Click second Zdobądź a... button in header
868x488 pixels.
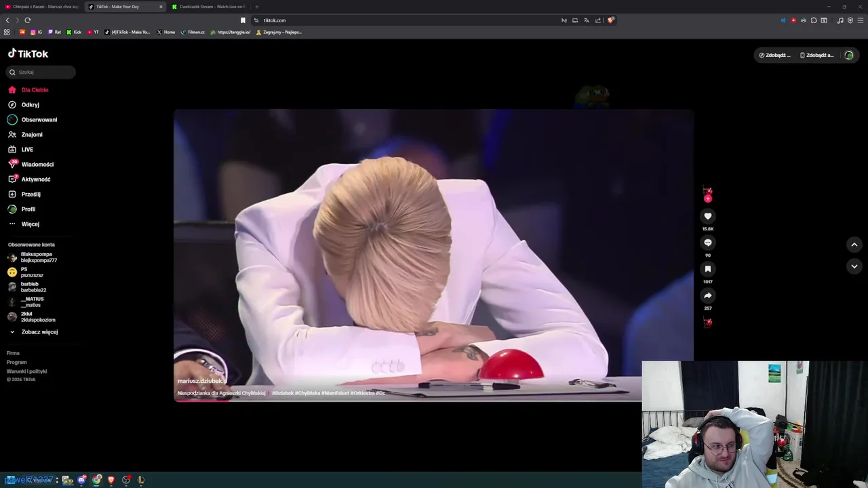tap(817, 56)
